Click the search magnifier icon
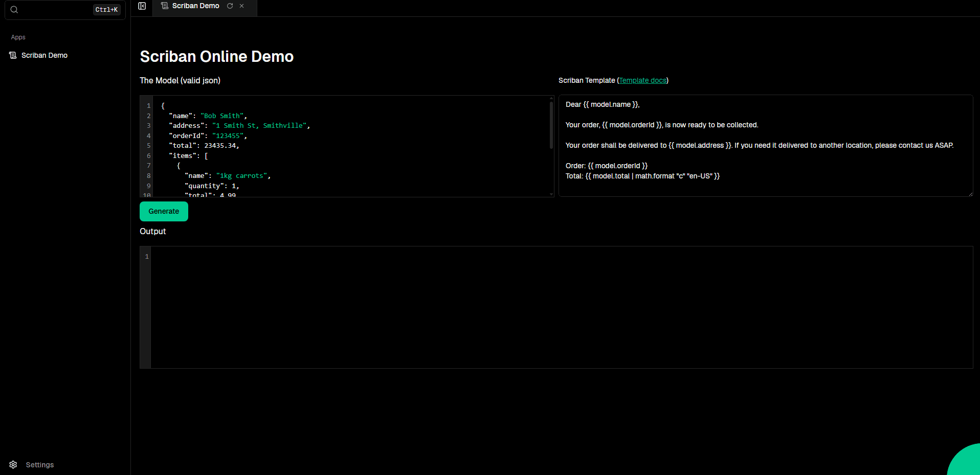Image resolution: width=980 pixels, height=475 pixels. (14, 10)
